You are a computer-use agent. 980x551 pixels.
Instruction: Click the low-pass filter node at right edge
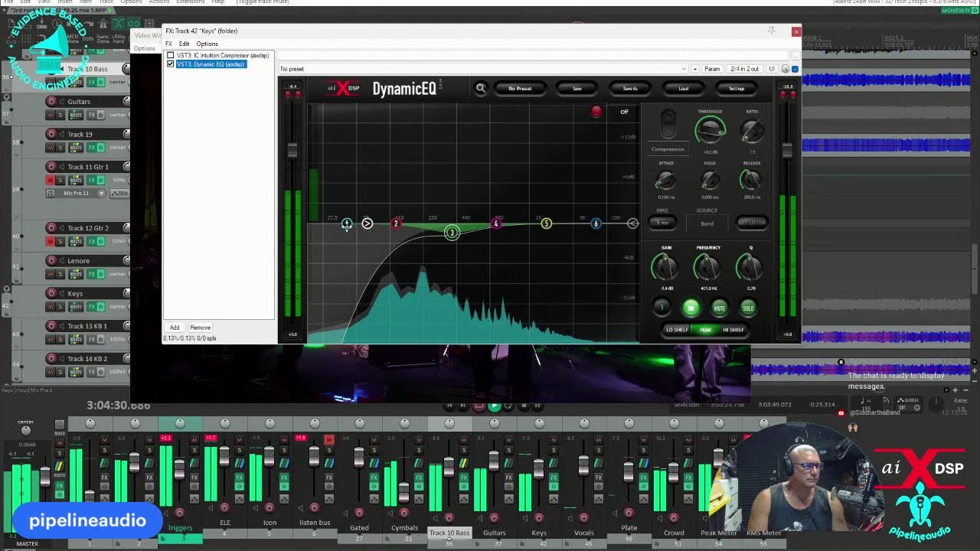pos(632,223)
